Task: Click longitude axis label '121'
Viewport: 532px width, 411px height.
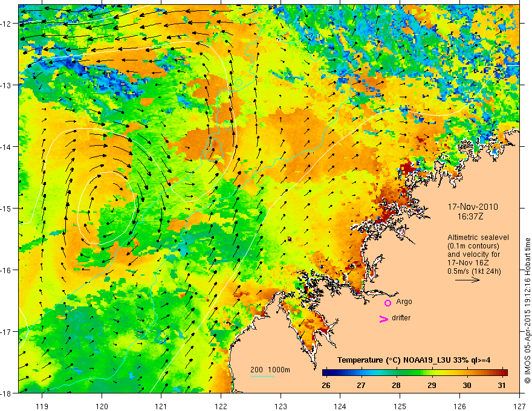Action: point(161,406)
